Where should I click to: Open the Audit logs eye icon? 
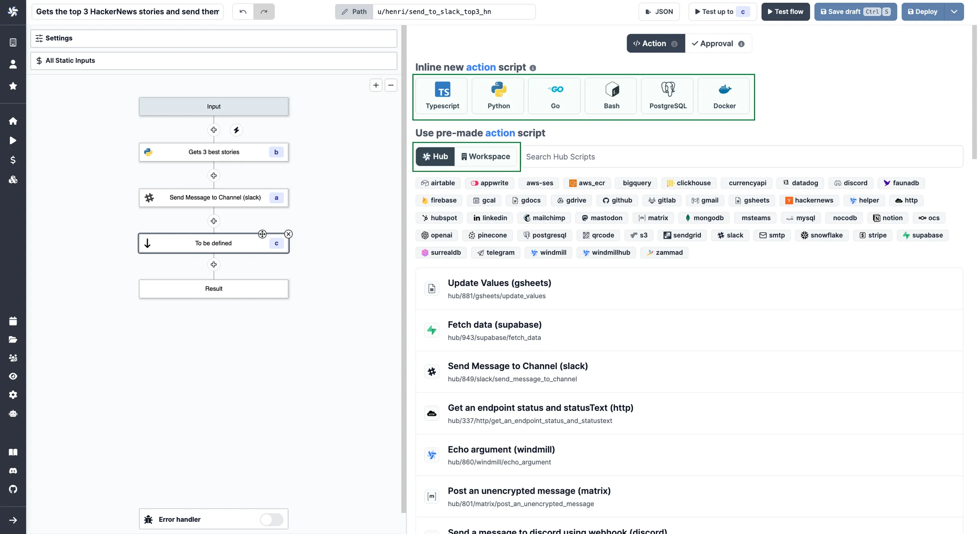pos(13,376)
